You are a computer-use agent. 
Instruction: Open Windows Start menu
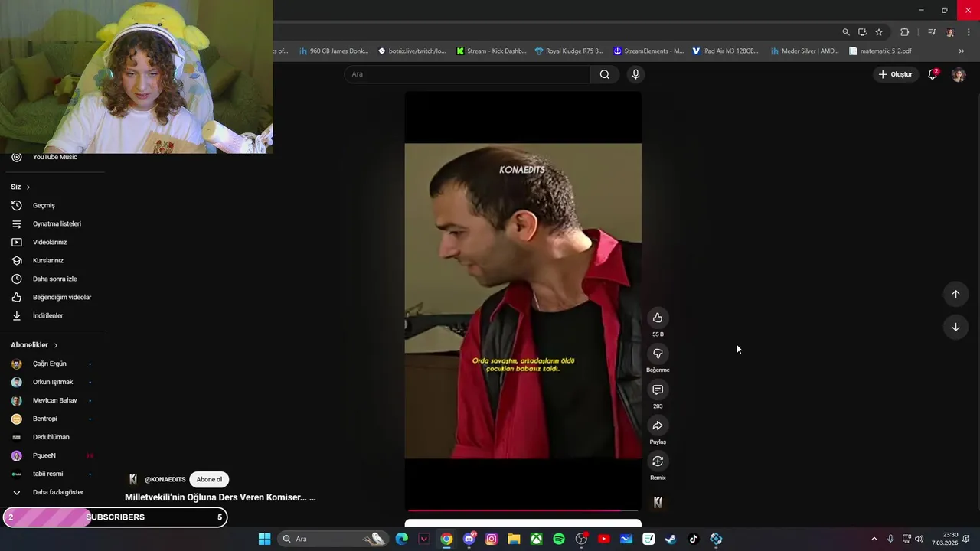coord(264,539)
